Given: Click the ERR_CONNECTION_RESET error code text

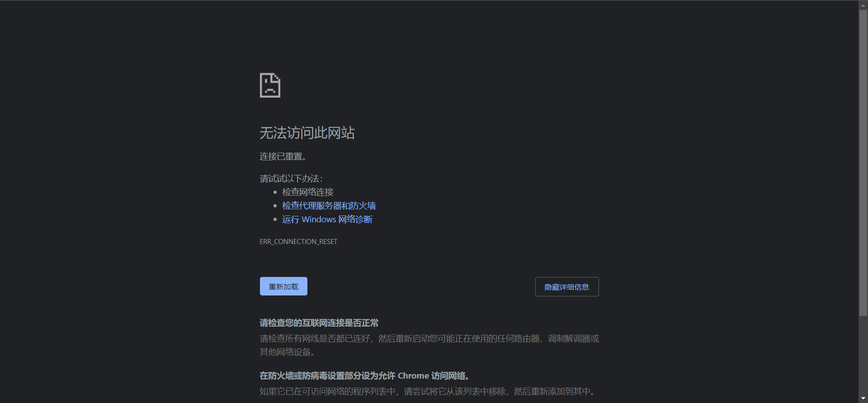Looking at the screenshot, I should [298, 242].
